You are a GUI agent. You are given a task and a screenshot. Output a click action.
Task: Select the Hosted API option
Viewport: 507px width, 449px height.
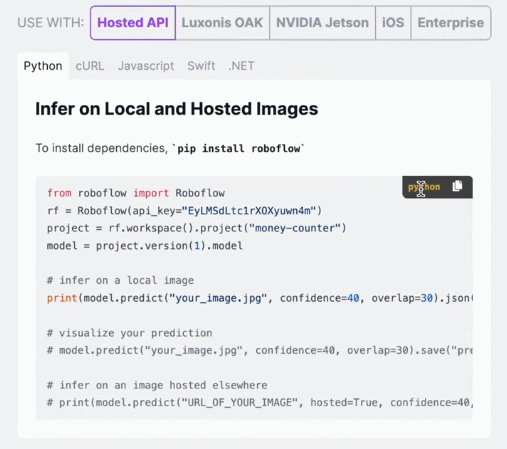133,23
